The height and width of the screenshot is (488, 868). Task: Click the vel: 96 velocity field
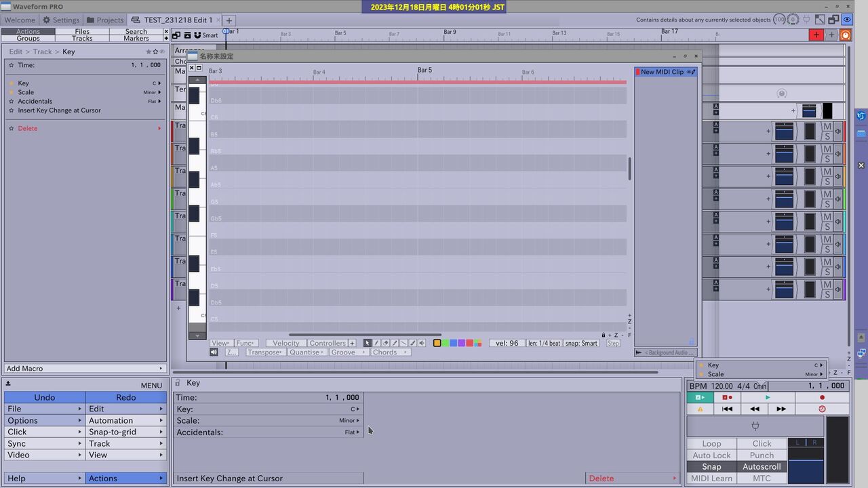coord(506,343)
